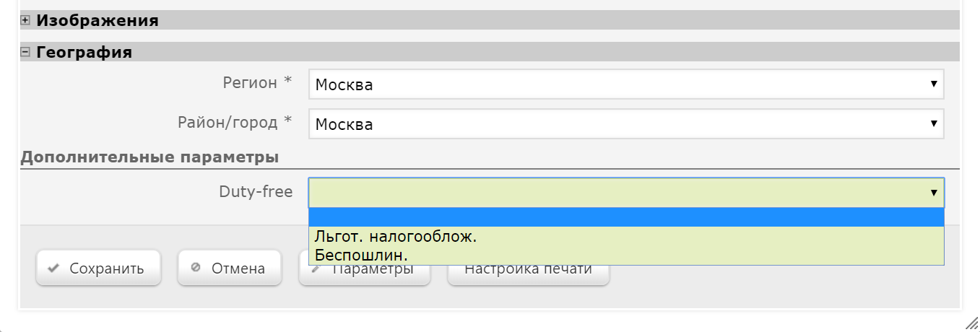Click the checkmark icon on Сохранить
The width and height of the screenshot is (980, 332).
(53, 268)
